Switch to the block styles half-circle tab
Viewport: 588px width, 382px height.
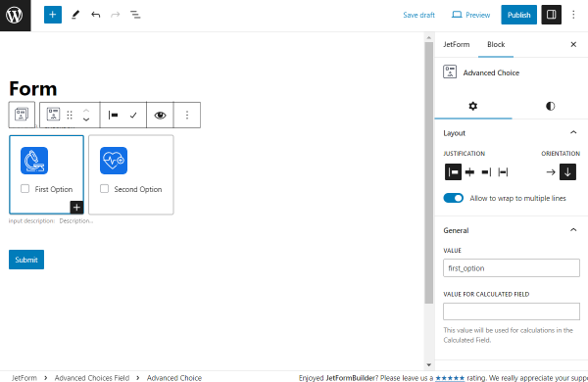coord(550,106)
